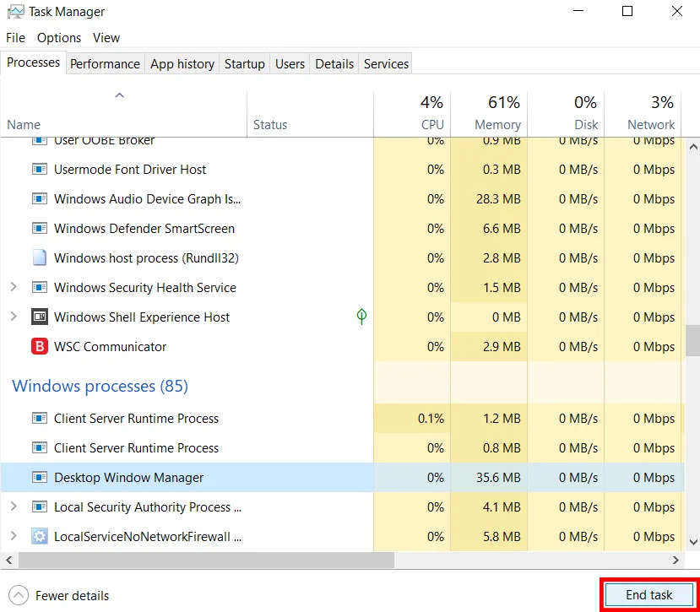Open the App history tab

point(182,63)
